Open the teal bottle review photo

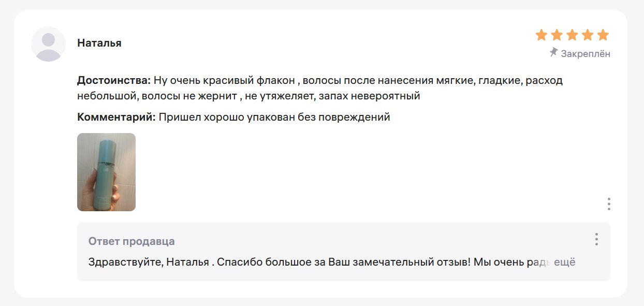click(106, 172)
